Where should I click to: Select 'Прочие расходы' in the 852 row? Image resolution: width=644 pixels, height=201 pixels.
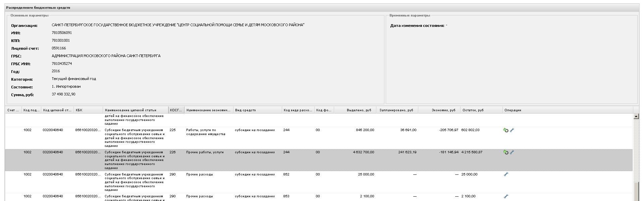[199, 174]
